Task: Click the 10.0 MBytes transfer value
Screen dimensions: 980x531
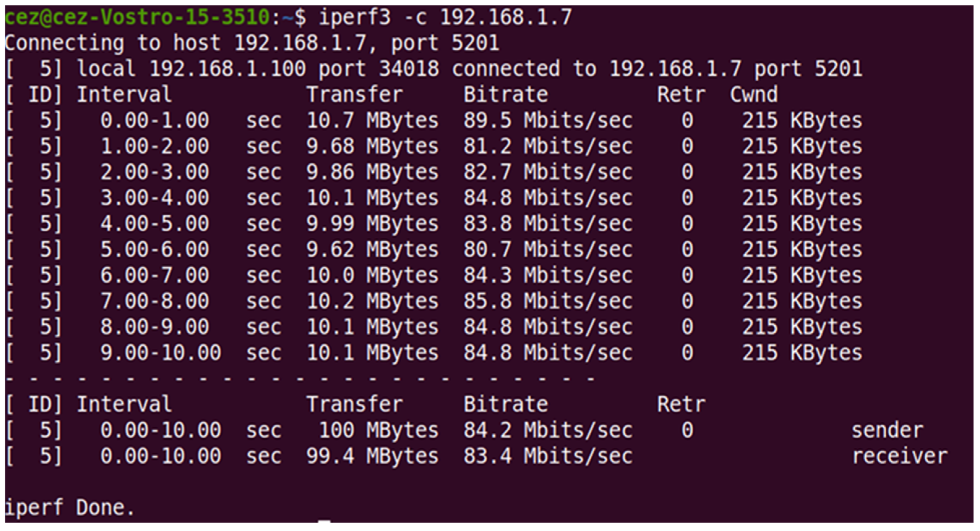Action: click(372, 276)
